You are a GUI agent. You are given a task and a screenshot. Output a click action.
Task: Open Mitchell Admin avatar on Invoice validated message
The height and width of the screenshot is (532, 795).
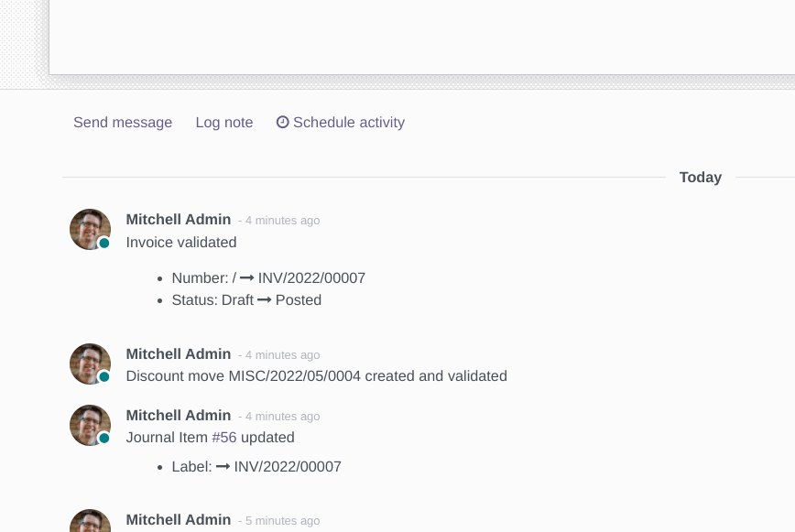coord(91,229)
